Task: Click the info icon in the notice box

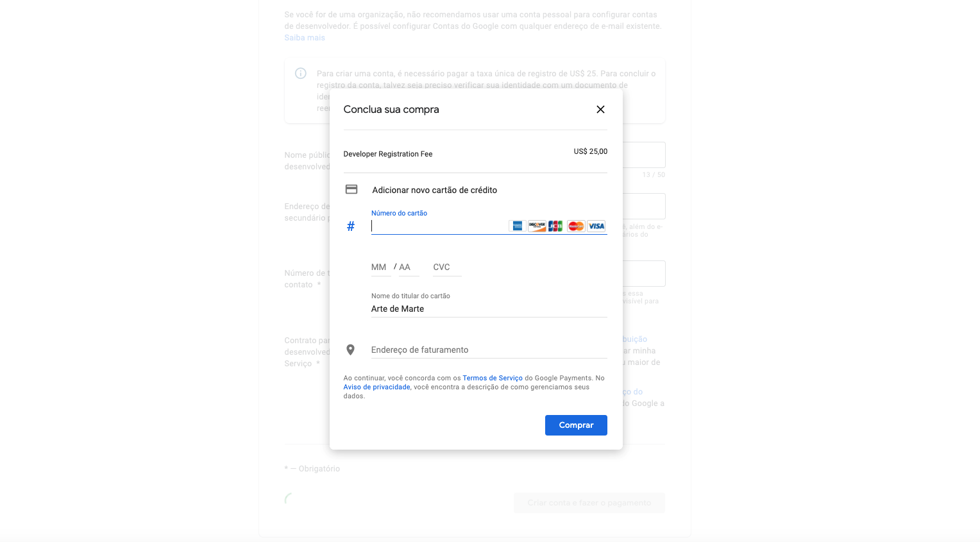Action: (300, 73)
